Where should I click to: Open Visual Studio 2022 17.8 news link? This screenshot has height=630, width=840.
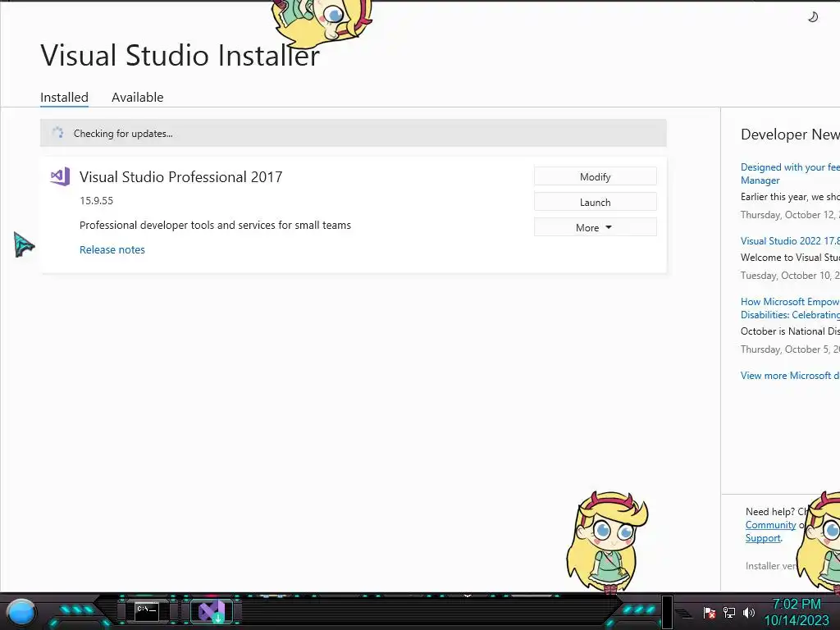(790, 241)
